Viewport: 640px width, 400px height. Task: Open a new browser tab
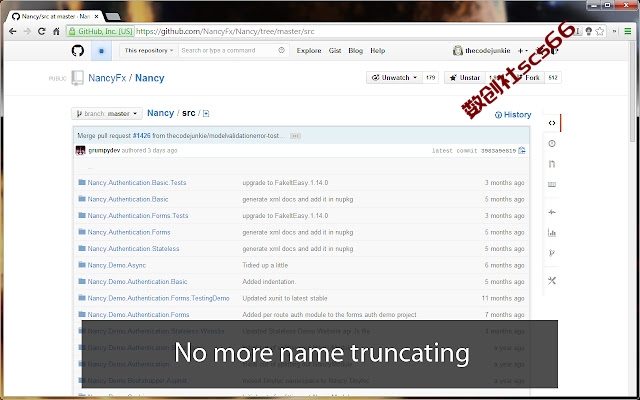[113, 16]
